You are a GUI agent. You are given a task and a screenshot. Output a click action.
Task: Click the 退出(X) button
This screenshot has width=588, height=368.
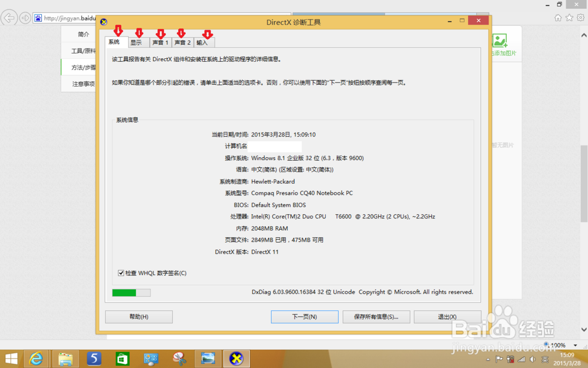pos(447,317)
